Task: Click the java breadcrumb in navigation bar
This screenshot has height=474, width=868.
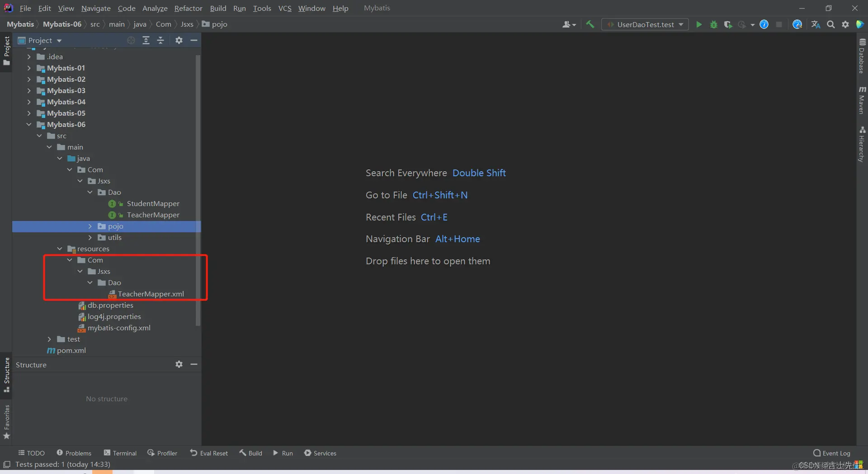Action: [140, 24]
